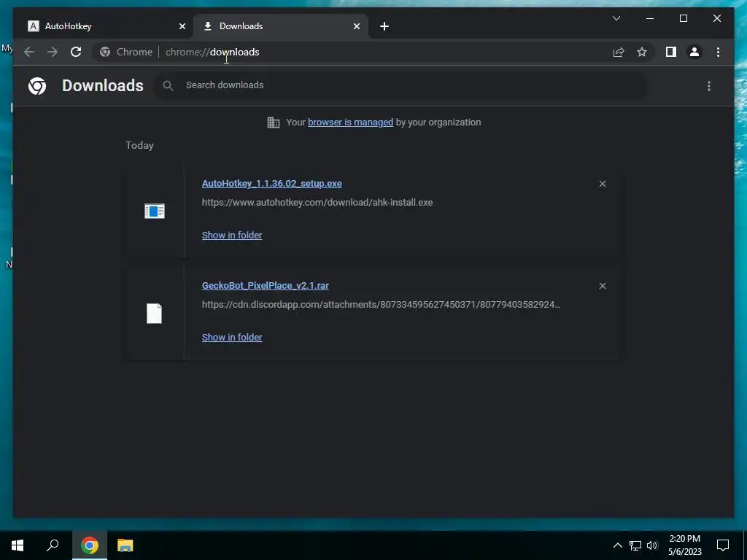The width and height of the screenshot is (747, 560).
Task: Go forward using the browser forward arrow
Action: 53,52
